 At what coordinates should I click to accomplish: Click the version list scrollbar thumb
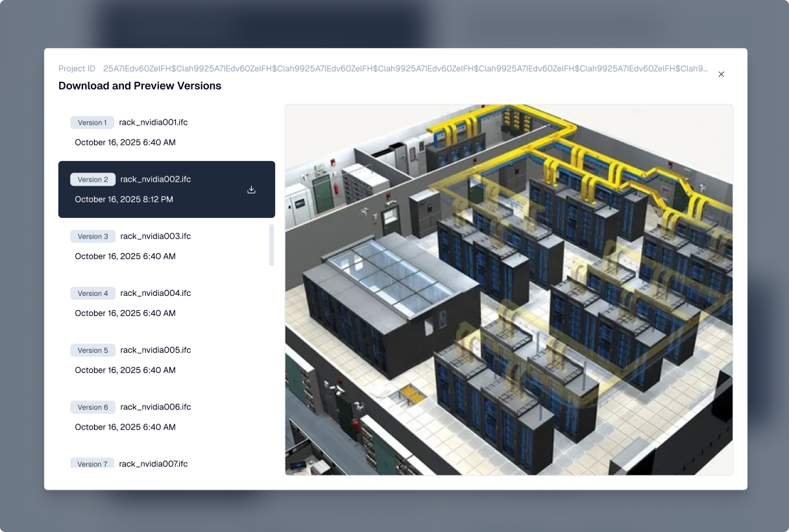click(x=271, y=245)
